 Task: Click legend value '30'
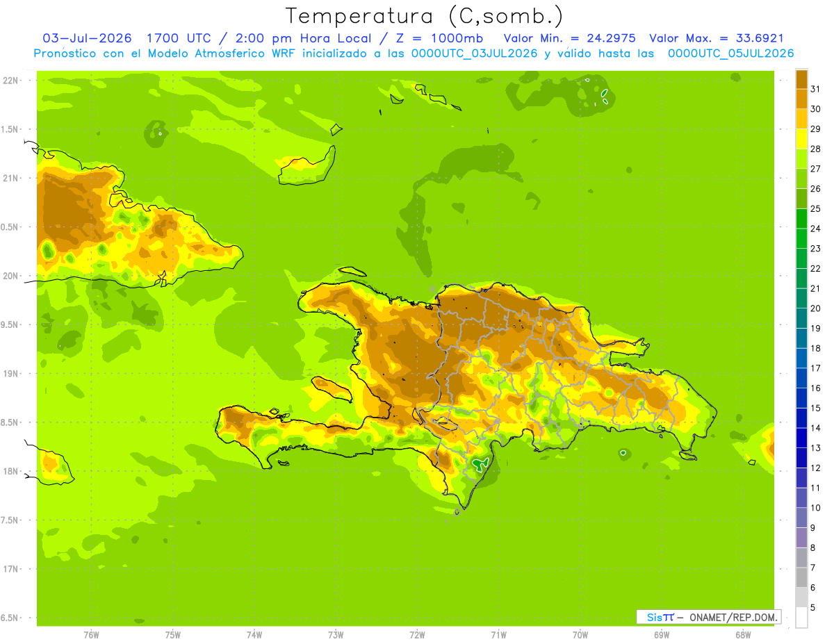coord(815,109)
